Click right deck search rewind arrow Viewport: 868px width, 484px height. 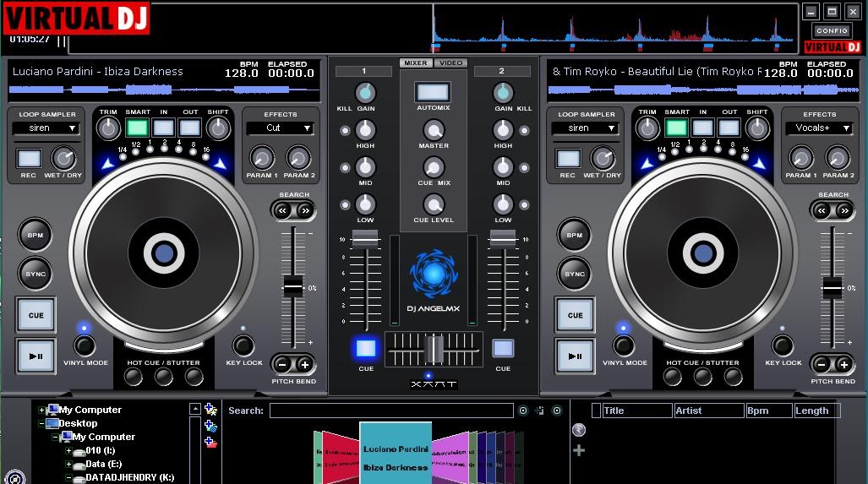pos(822,211)
